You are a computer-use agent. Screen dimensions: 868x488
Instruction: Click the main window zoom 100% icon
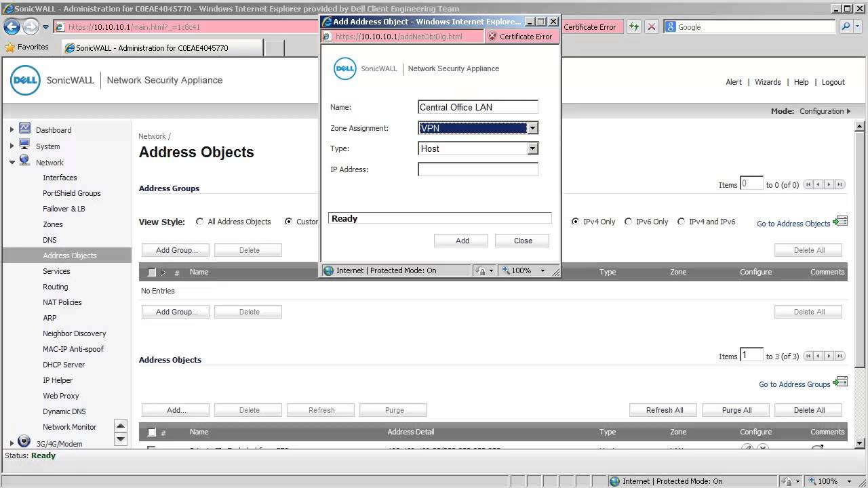click(x=812, y=481)
